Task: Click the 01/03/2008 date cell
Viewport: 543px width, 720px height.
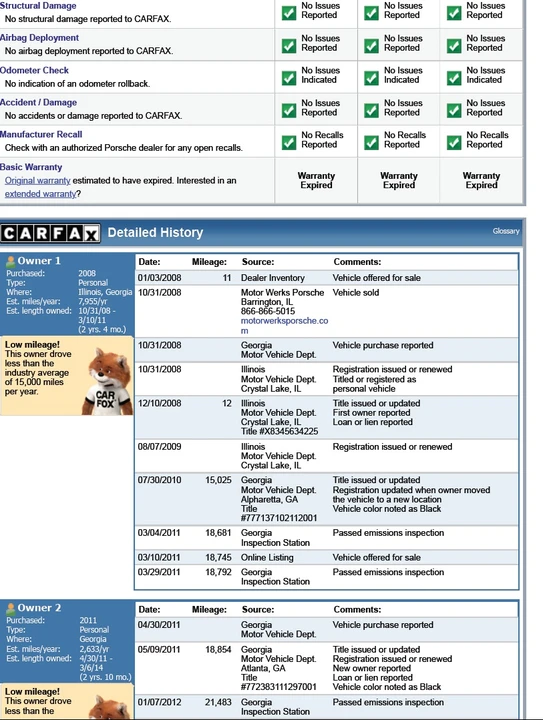Action: (159, 278)
